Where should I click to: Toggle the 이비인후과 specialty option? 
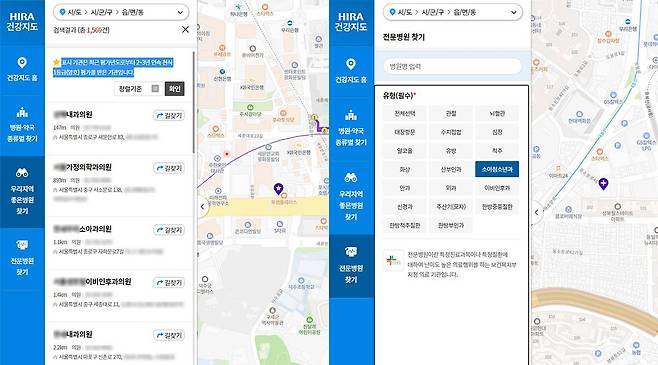497,188
